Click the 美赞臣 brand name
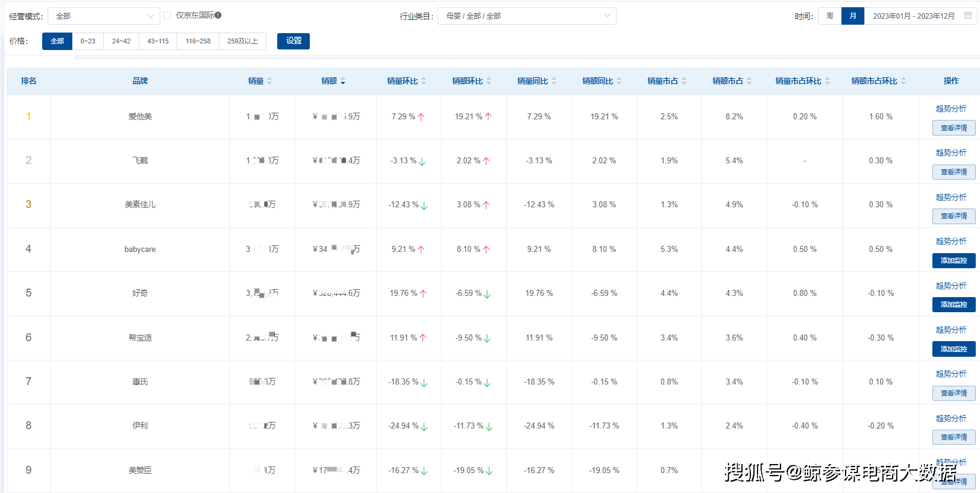980x493 pixels. tap(140, 470)
